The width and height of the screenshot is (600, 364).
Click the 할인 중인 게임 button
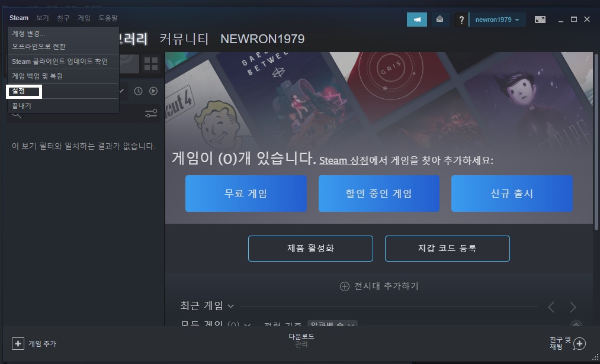click(379, 194)
